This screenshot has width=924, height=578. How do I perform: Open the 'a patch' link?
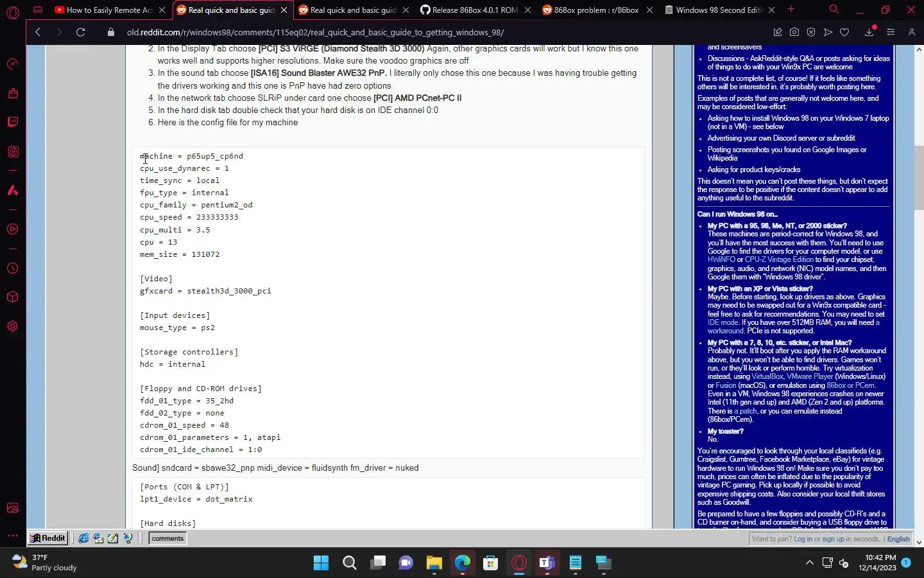tap(745, 411)
